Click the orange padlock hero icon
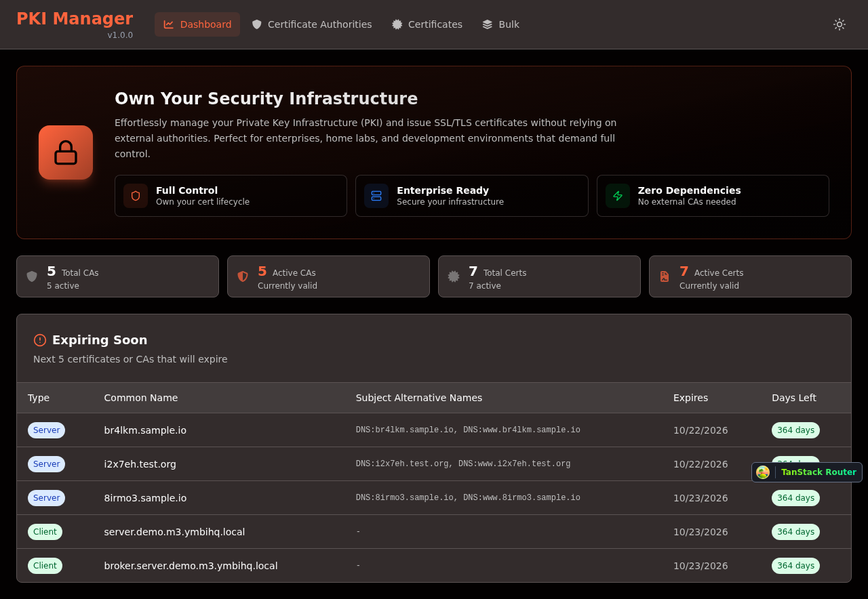Viewport: 868px width, 599px height. pyautogui.click(x=66, y=152)
